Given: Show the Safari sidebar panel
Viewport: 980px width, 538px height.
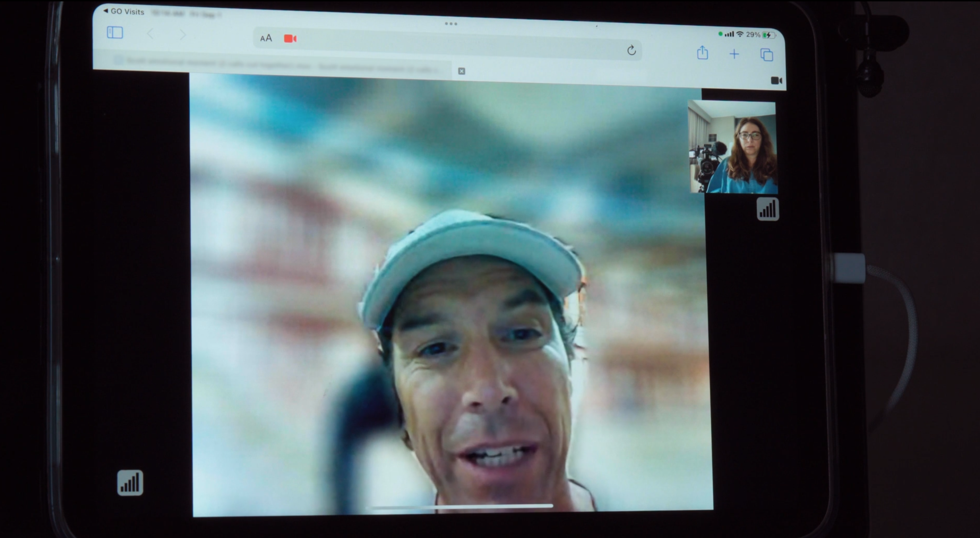Looking at the screenshot, I should click(x=115, y=32).
